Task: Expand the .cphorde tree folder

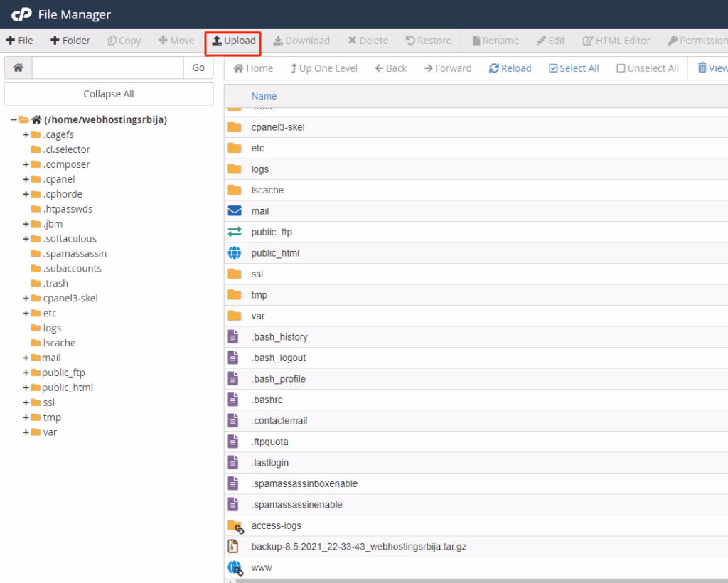Action: click(26, 194)
